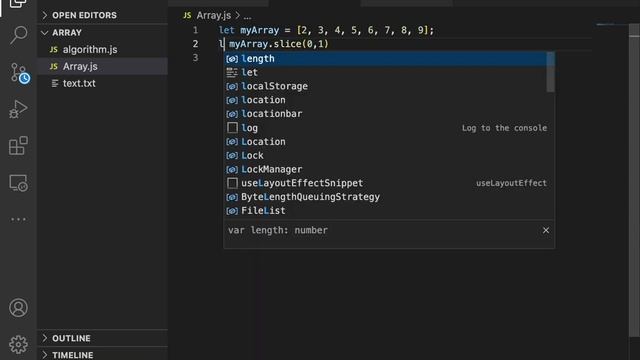Click Array.js in the breadcrumb
640x360 pixels.
[213, 16]
